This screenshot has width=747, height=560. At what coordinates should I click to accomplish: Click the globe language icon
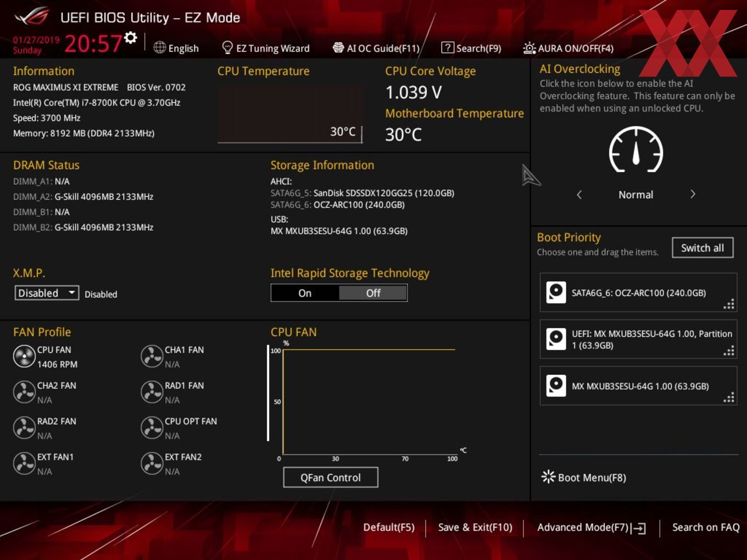[159, 48]
